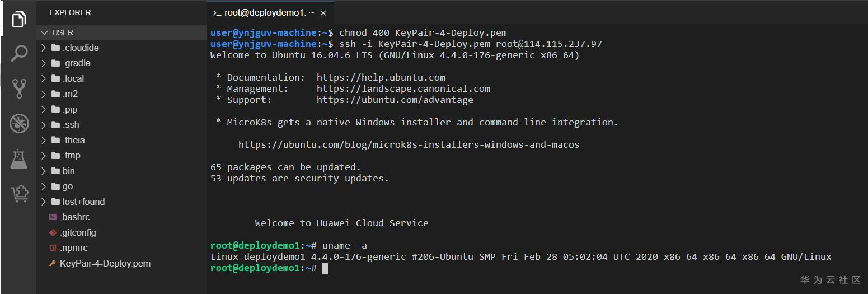Click the KeyPair-4-Deploy.pem key icon

tap(53, 263)
